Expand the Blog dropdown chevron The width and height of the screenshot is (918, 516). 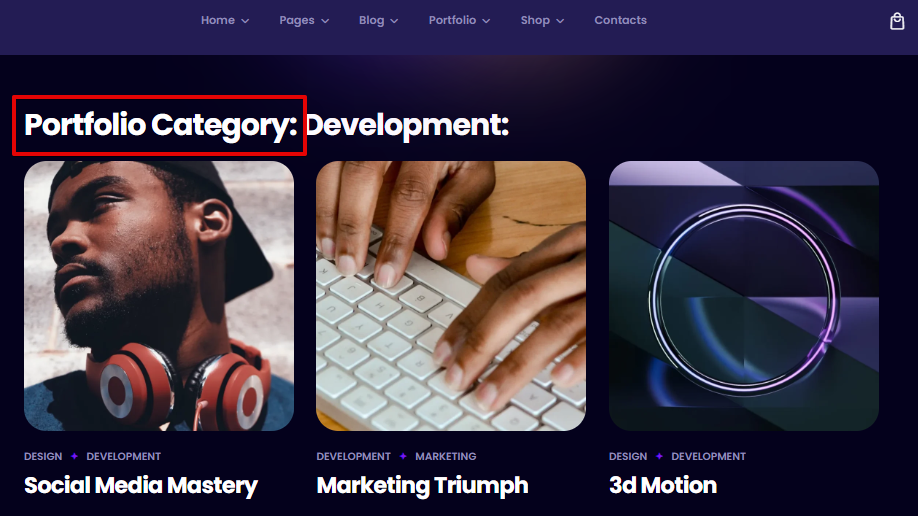coord(394,21)
